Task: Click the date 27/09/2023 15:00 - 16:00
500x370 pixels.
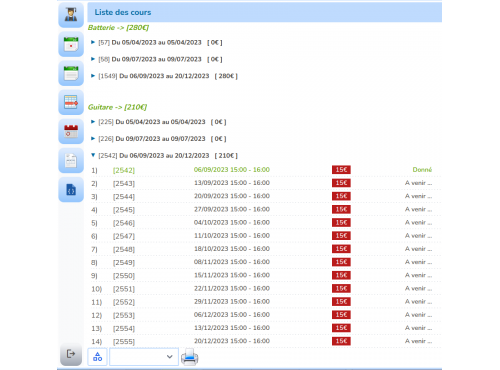Action: [x=232, y=209]
